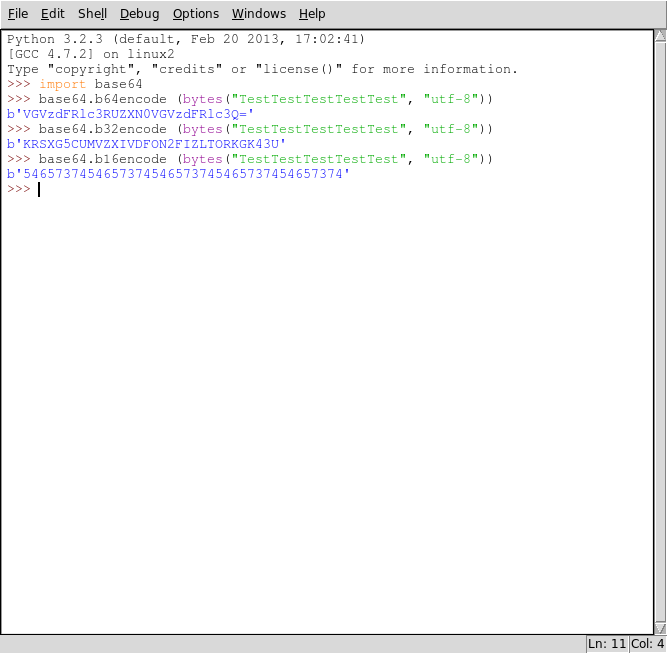Click the vertical scrollbar track
Image resolution: width=667 pixels, height=653 pixels.
click(x=660, y=332)
